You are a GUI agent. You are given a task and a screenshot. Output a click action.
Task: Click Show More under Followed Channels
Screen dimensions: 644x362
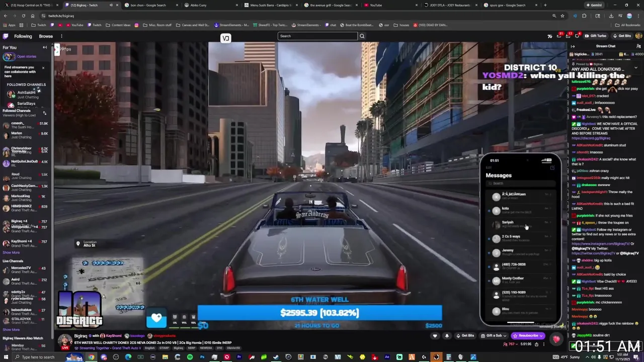tap(11, 252)
